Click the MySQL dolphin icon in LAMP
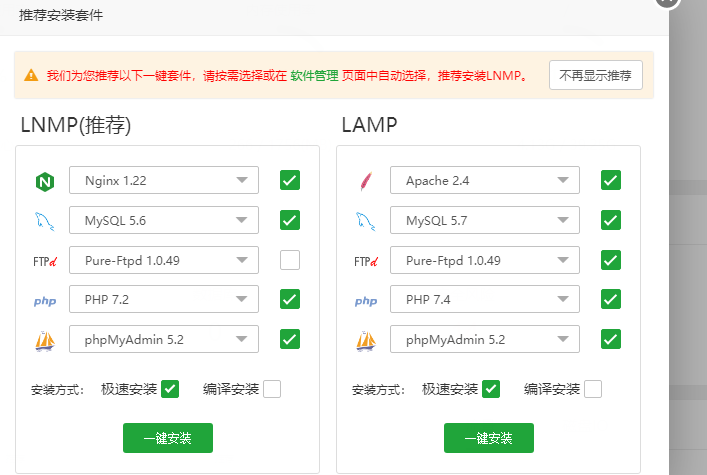This screenshot has width=707, height=475. click(x=366, y=221)
